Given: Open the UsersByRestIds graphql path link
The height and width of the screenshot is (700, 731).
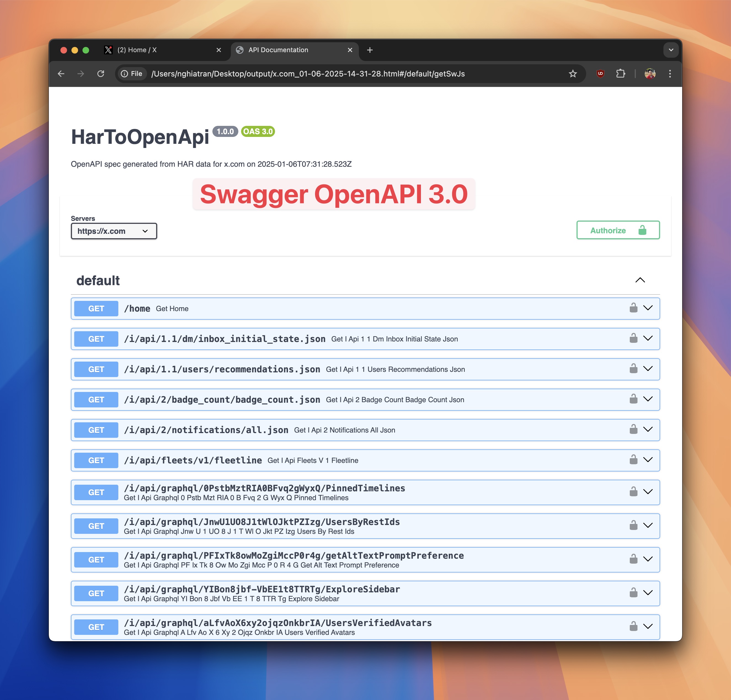Looking at the screenshot, I should [262, 522].
